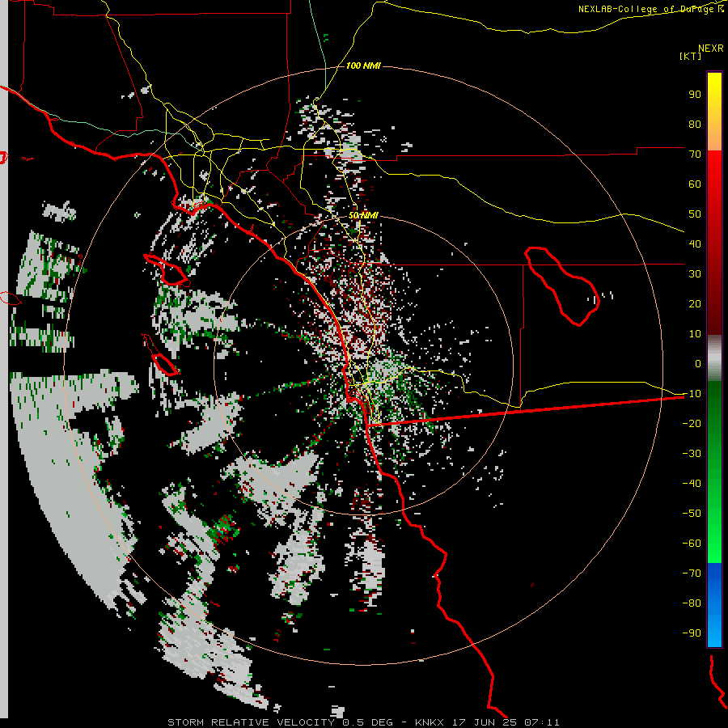Viewport: 728px width, 728px height.
Task: Click the 50 knot scale value
Action: [695, 214]
